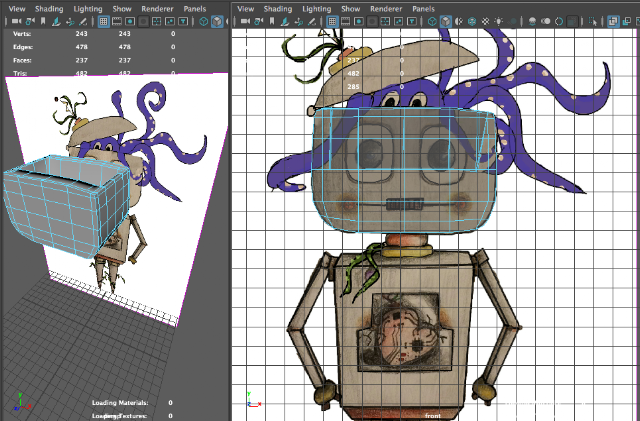
Task: Select Camera icon in right viewport toolbar
Action: coord(245,21)
